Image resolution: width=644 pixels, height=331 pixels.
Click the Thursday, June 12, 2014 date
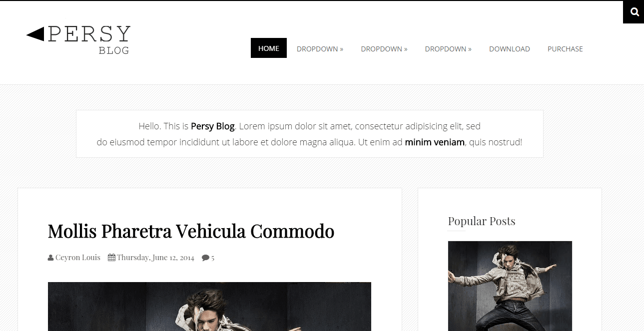(x=155, y=258)
